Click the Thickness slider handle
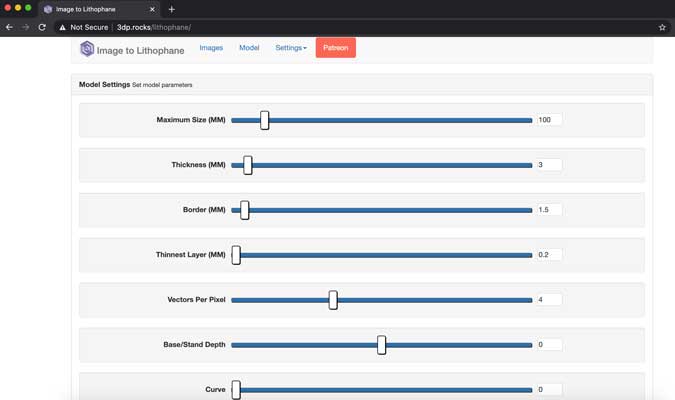Image resolution: width=675 pixels, height=400 pixels. [x=247, y=165]
